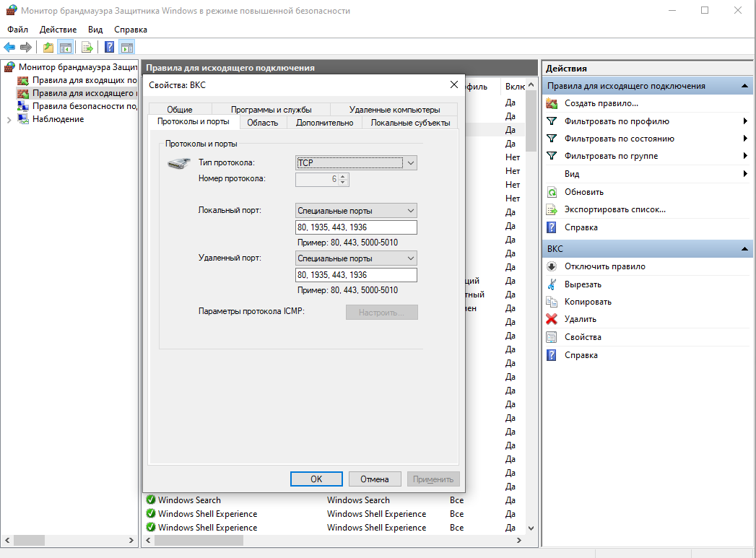Viewport: 756px width, 558px height.
Task: Click the local port numbers field
Action: pos(356,227)
